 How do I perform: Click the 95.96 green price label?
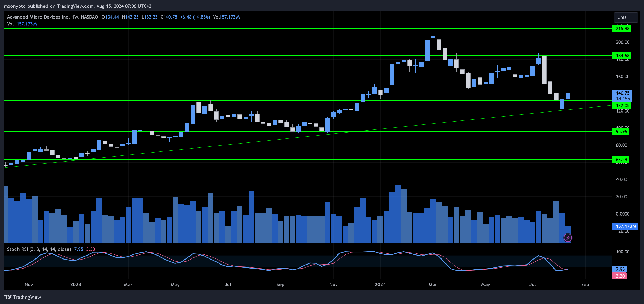point(620,132)
